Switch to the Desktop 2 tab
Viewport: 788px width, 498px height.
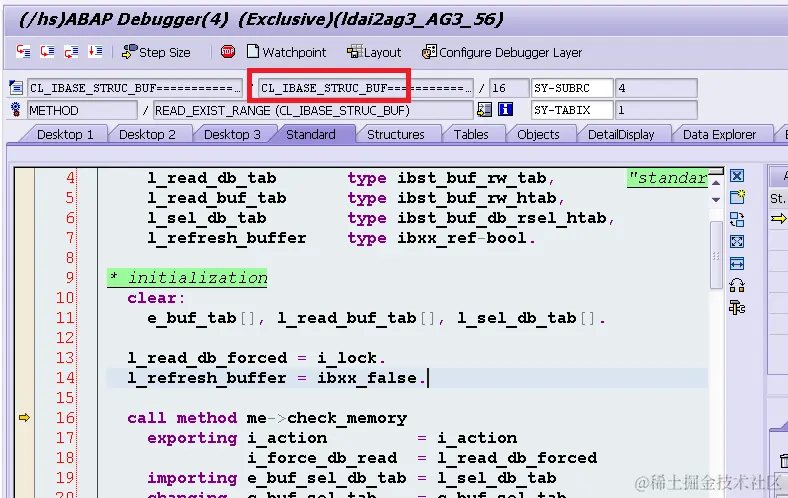point(147,135)
